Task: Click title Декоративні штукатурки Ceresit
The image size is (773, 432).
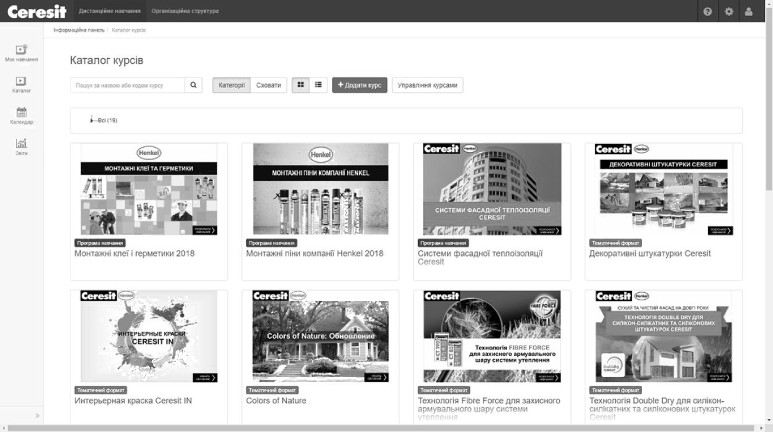Action: click(650, 253)
